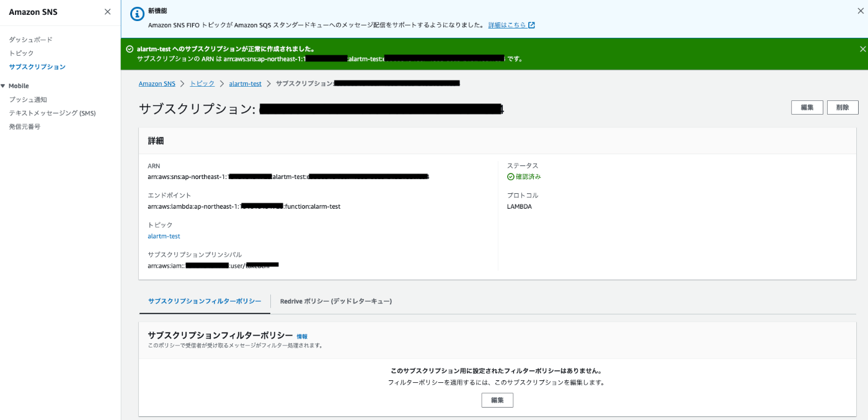Image resolution: width=868 pixels, height=420 pixels.
Task: Click the 確認済み status text
Action: pyautogui.click(x=528, y=177)
